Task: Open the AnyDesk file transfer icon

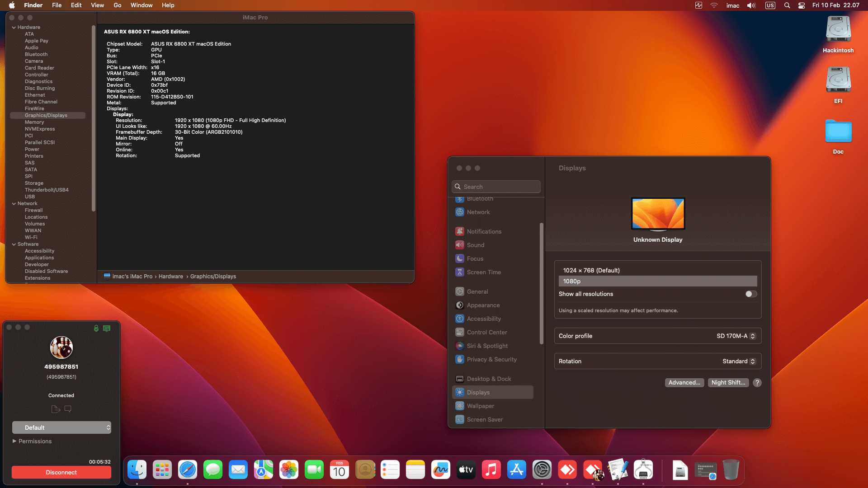Action: click(x=56, y=408)
